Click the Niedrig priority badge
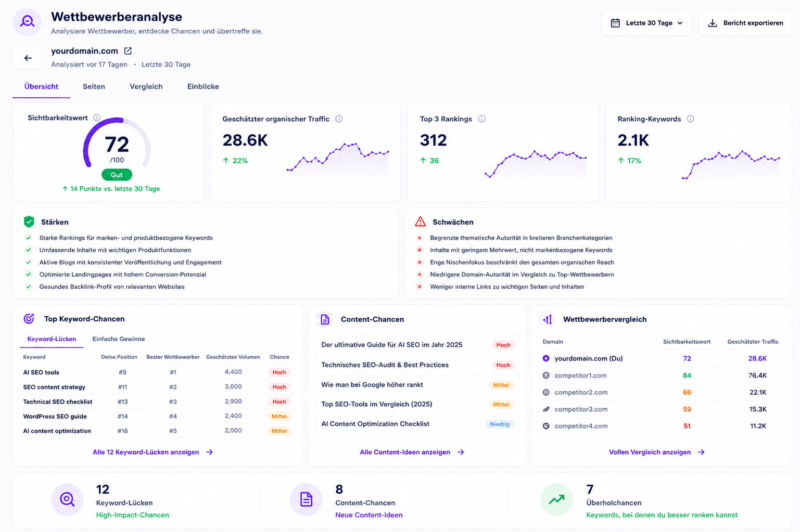The image size is (800, 532). 500,424
